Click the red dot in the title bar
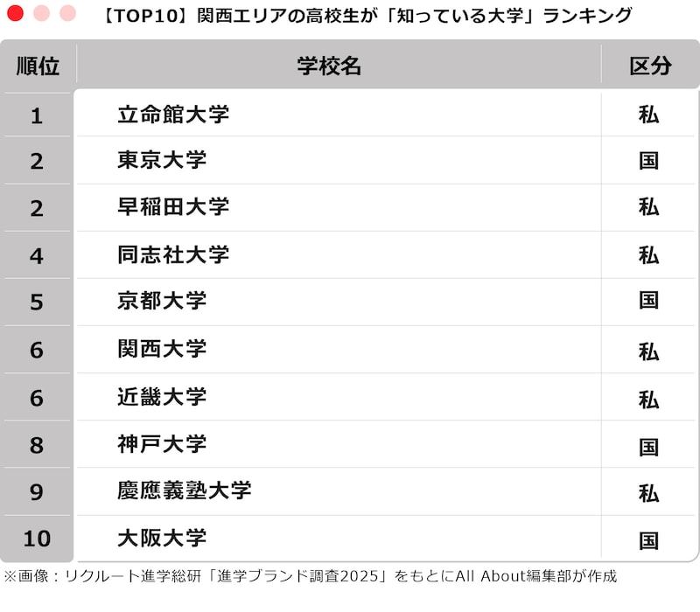 [15, 14]
